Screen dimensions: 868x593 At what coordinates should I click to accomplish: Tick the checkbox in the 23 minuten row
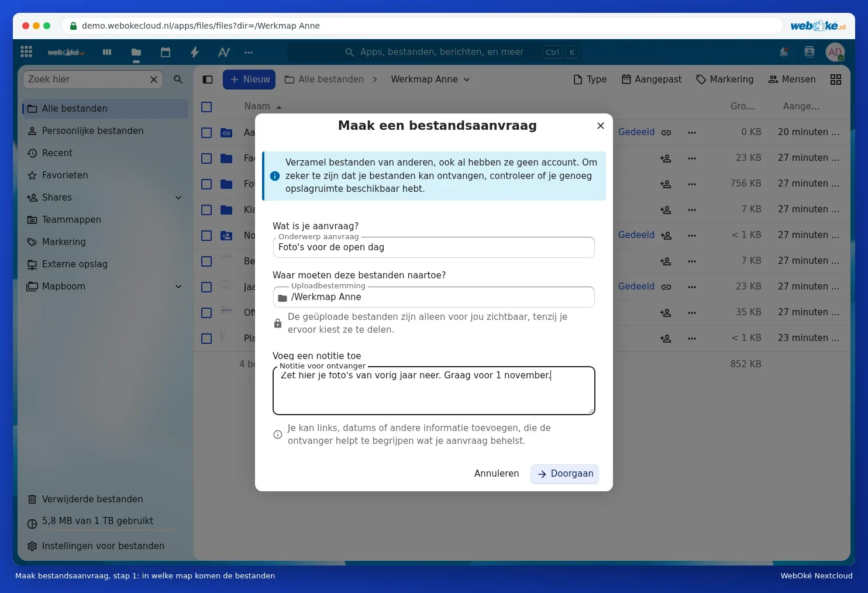(x=206, y=339)
